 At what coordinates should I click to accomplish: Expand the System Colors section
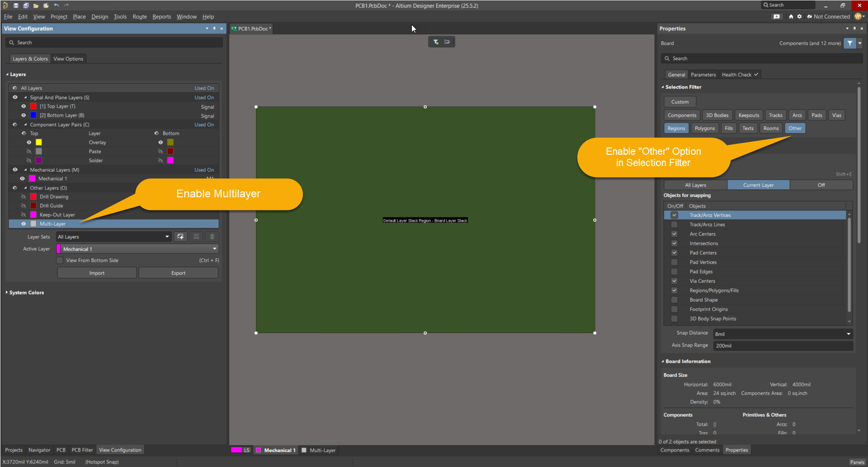click(7, 293)
